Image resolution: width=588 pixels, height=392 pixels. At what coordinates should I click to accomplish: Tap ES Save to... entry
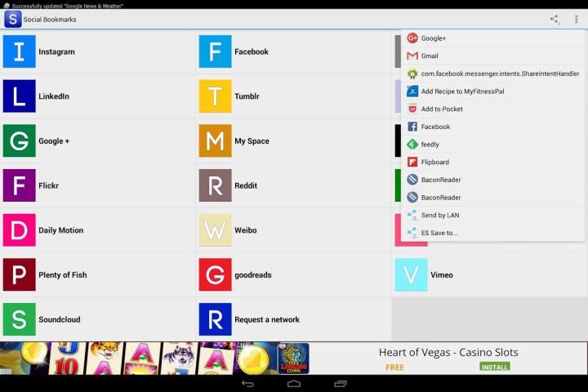point(439,233)
